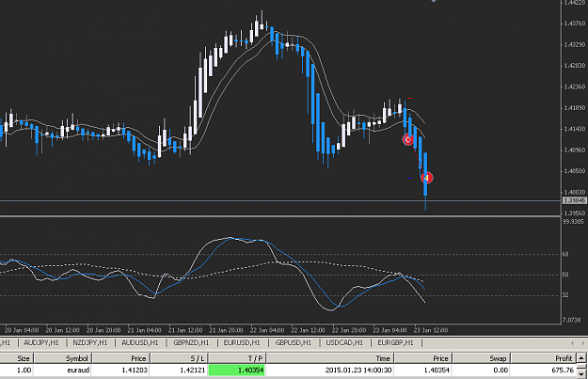Click the trade exit marker at 1.40354 level

(427, 178)
